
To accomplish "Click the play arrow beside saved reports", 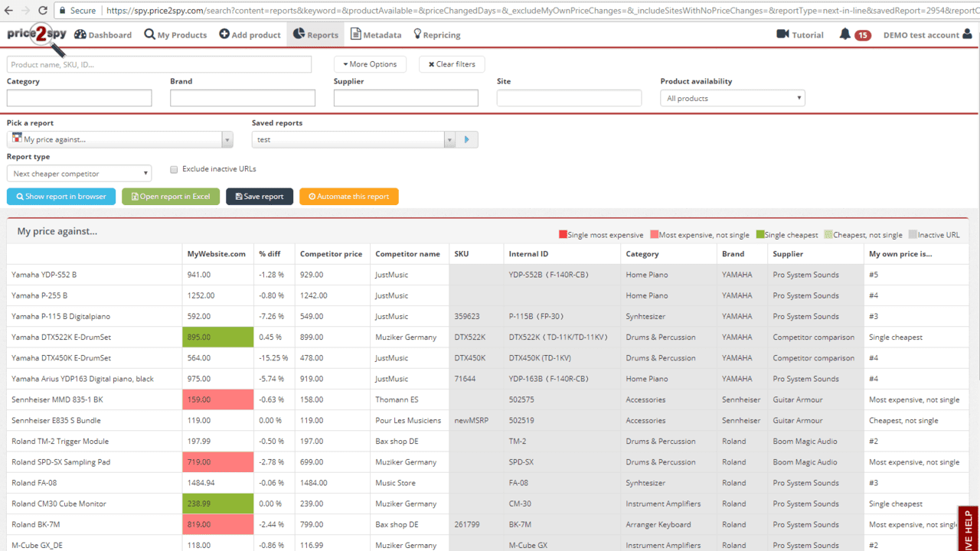I will 467,140.
